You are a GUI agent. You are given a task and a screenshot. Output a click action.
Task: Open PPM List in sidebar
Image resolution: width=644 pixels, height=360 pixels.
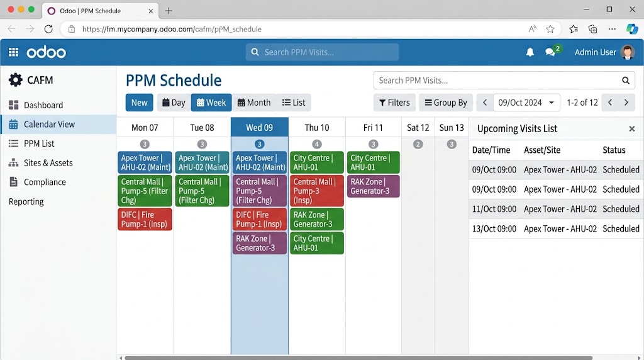click(58, 143)
